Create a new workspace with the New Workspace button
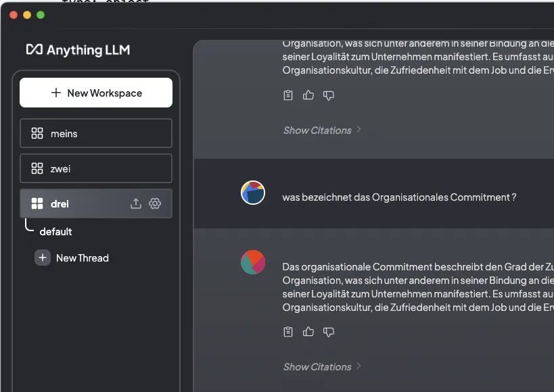The image size is (554, 392). coord(96,93)
